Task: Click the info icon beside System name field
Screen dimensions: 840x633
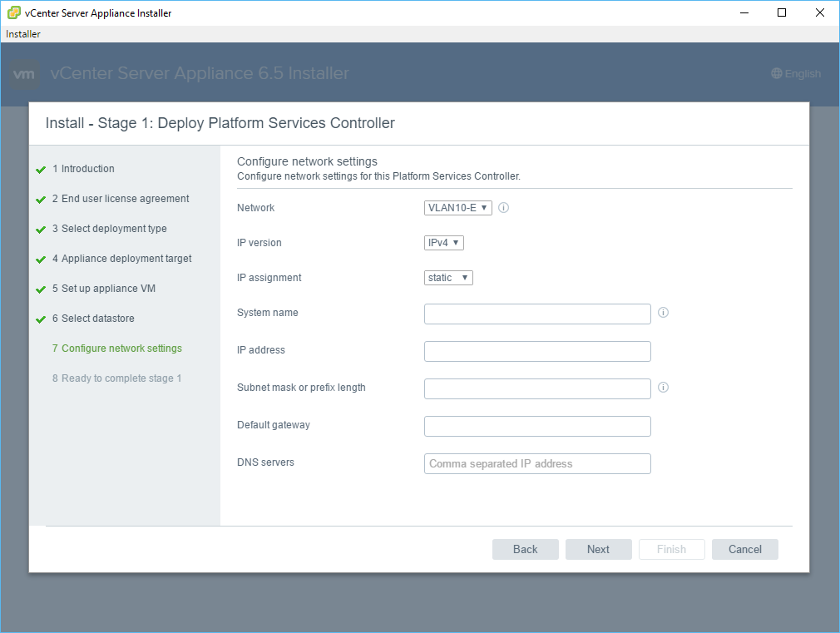Action: click(663, 313)
